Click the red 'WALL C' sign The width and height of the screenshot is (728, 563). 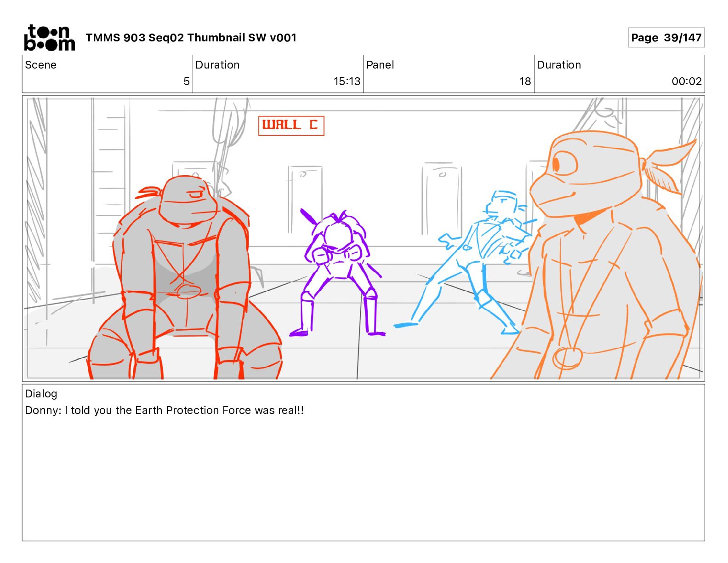pos(291,126)
